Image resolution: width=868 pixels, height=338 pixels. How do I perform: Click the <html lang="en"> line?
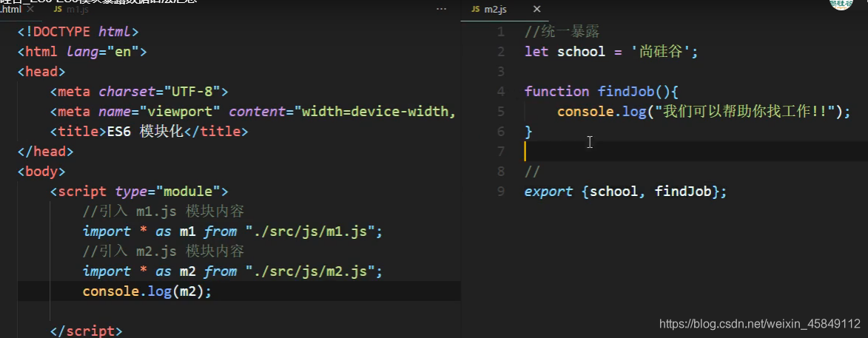82,52
